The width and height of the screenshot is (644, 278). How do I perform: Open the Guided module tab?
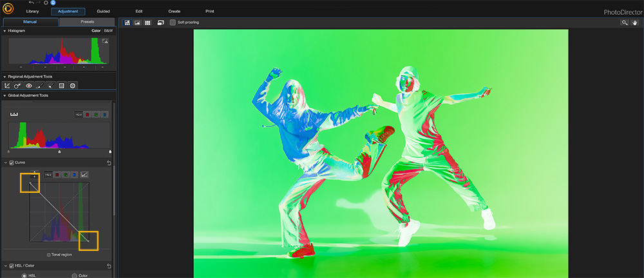tap(103, 12)
